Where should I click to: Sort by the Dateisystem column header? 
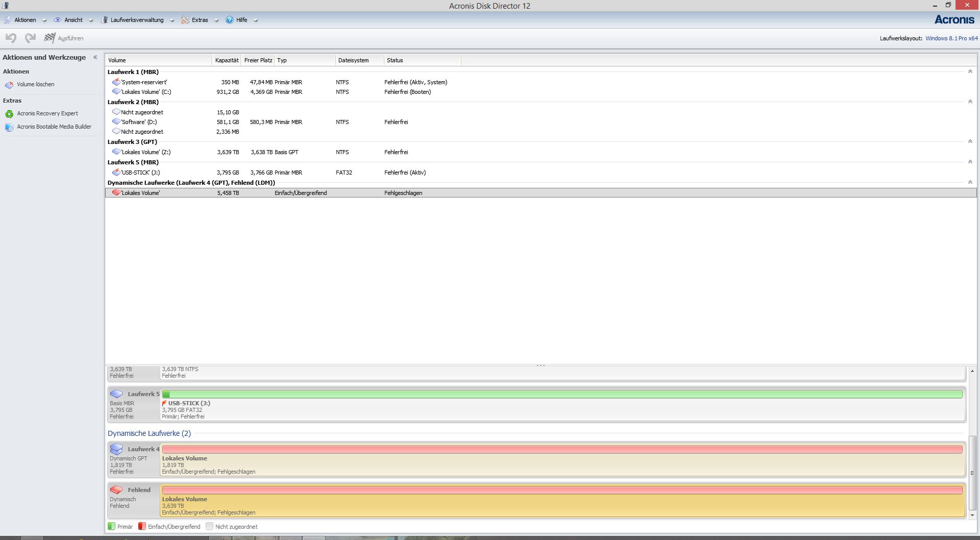(360, 60)
